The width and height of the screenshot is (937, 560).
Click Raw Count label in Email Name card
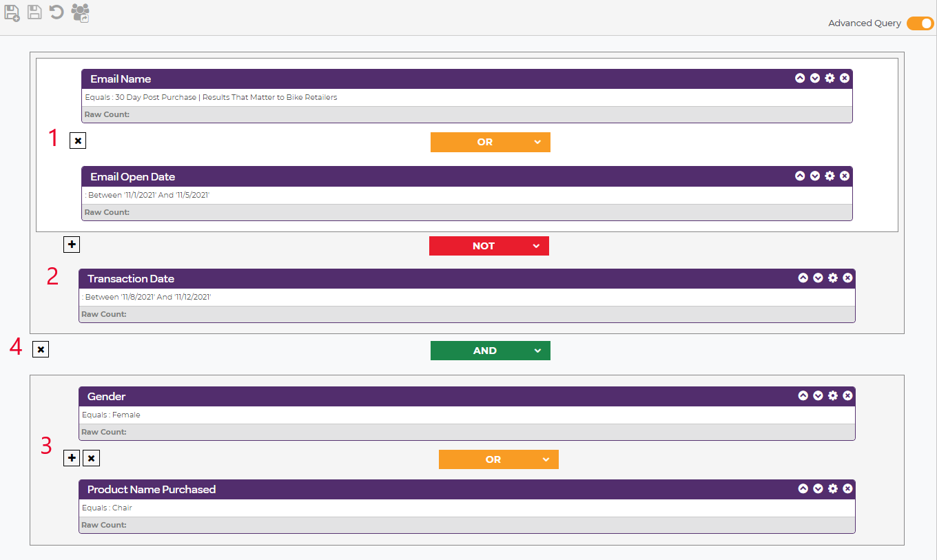pos(107,114)
